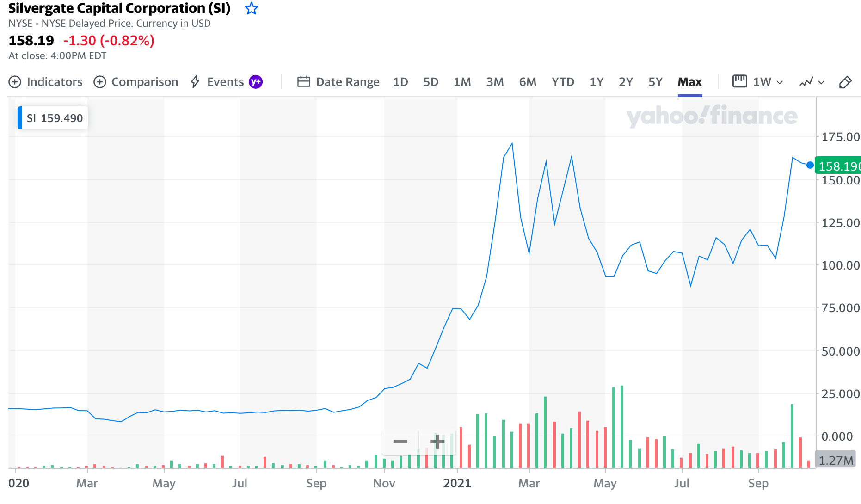The image size is (861, 504).
Task: Click the 158.19 closing price
Action: coord(31,41)
